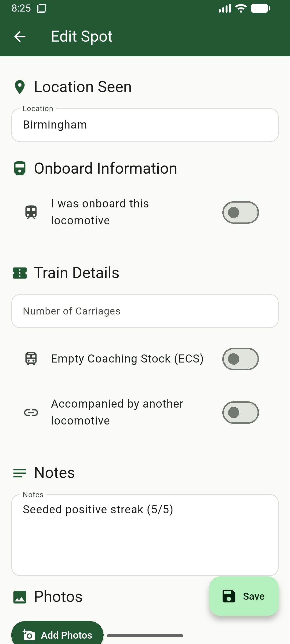Tap the back arrow in header
Screen dimensions: 290x644
(x=20, y=36)
